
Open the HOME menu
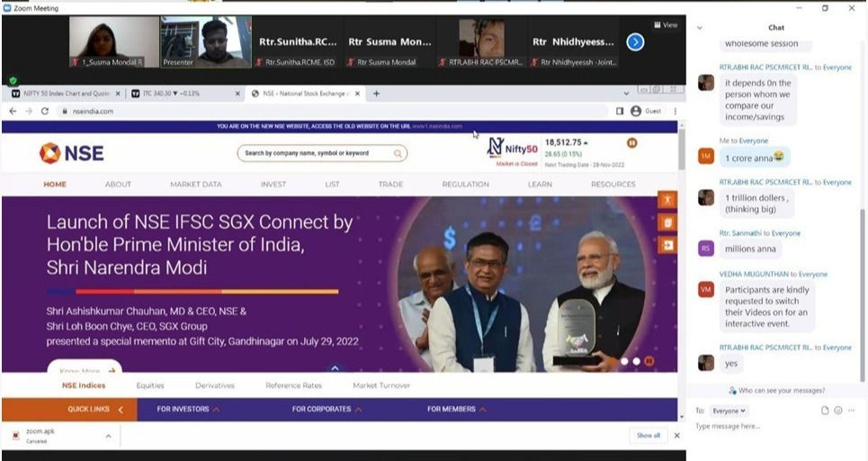(55, 184)
